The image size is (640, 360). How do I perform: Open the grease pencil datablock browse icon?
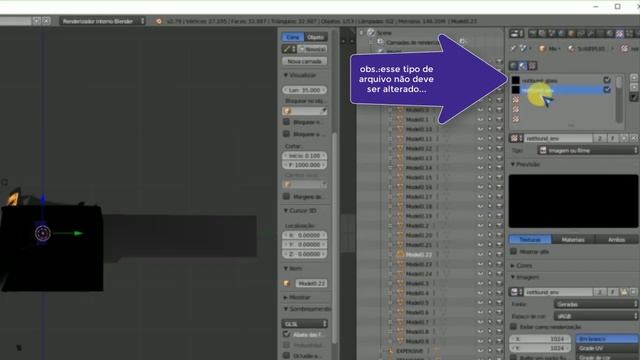tap(289, 49)
